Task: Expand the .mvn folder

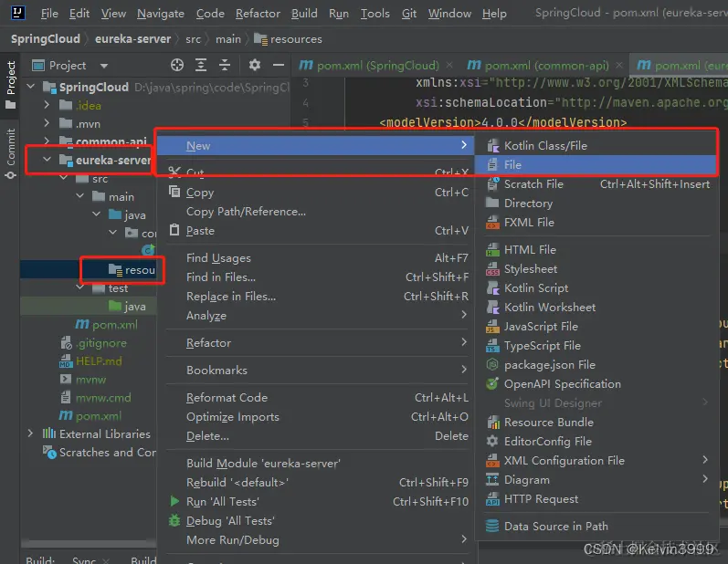Action: click(x=47, y=123)
